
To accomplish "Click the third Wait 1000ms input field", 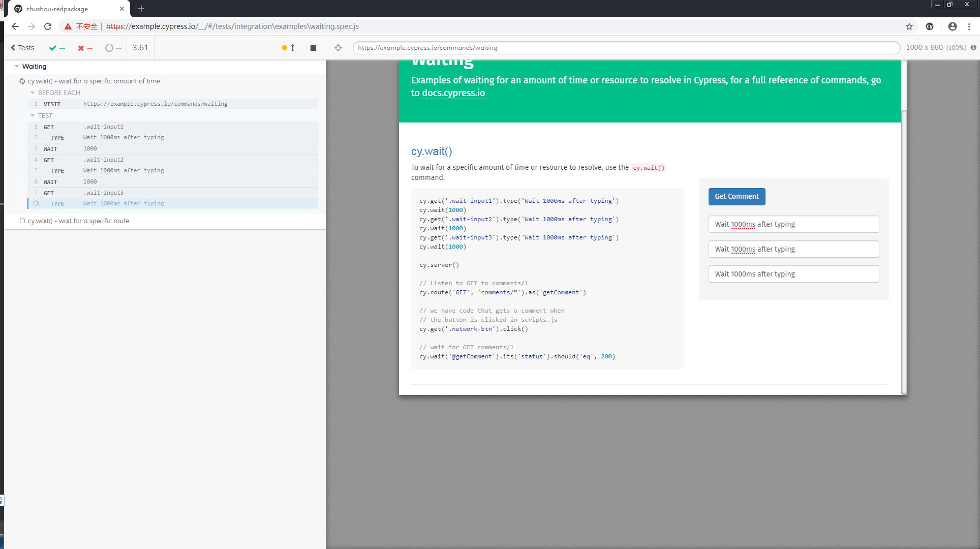I will pos(793,274).
